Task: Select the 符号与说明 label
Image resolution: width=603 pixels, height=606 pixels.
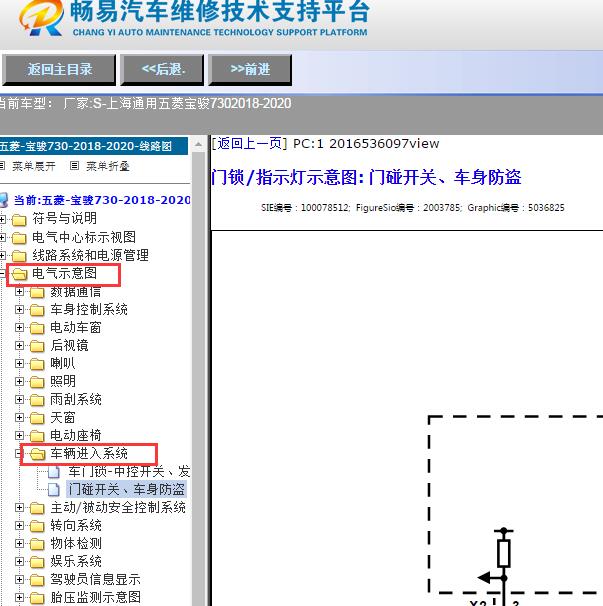Action: point(64,218)
